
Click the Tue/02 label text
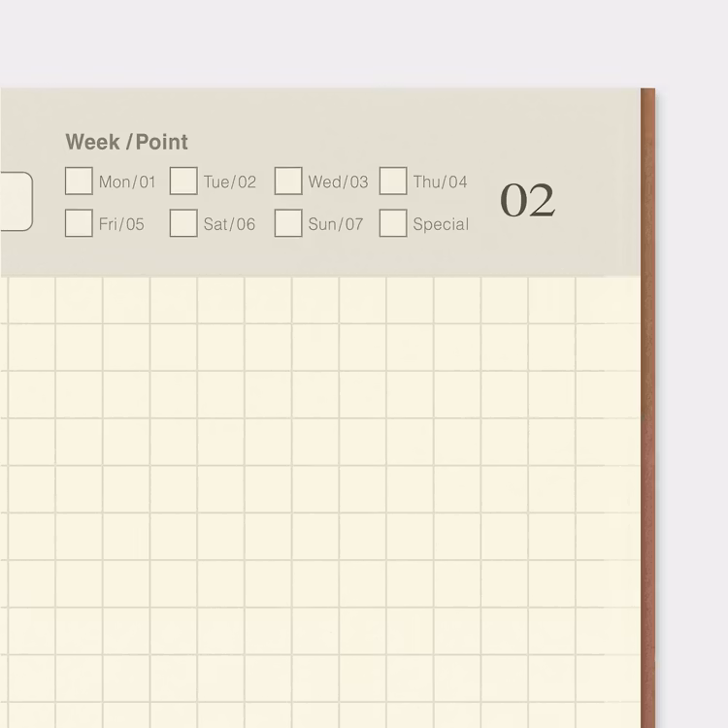tap(230, 182)
